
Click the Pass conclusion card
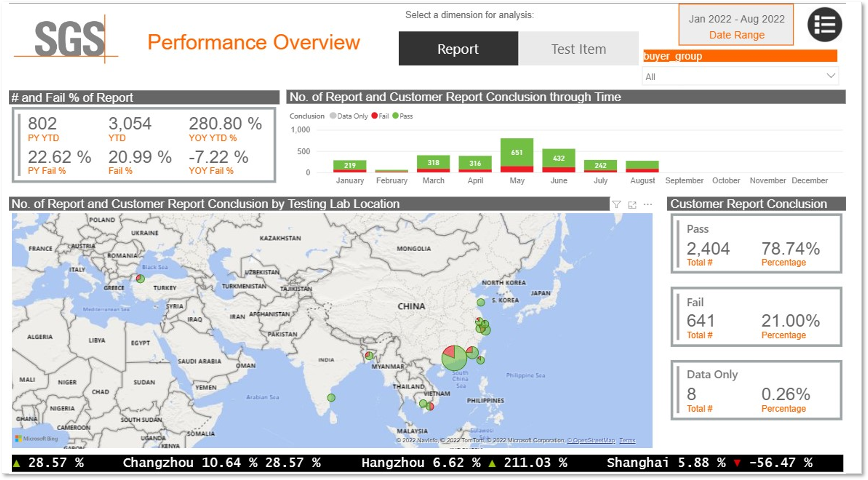[x=756, y=244]
